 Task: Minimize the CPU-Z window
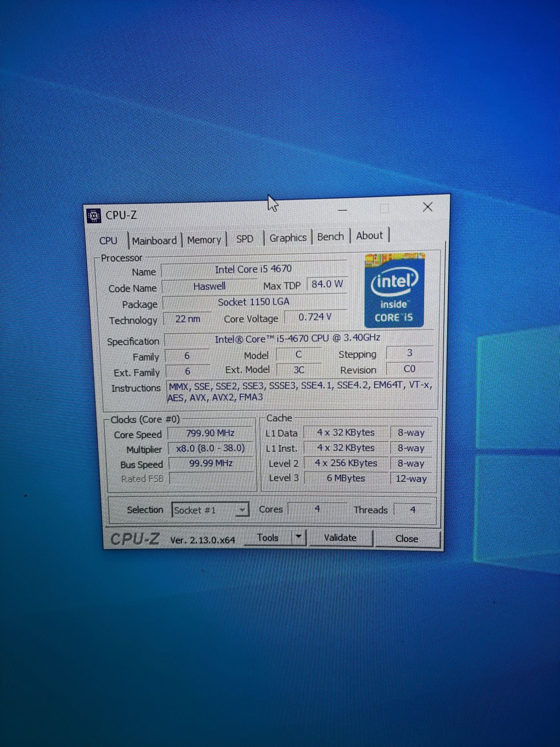[x=342, y=210]
